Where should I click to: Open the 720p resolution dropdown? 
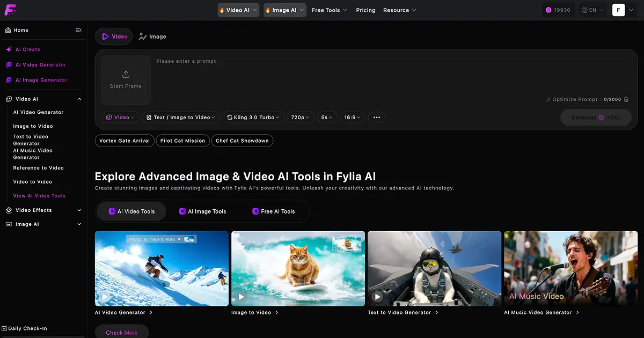point(301,117)
